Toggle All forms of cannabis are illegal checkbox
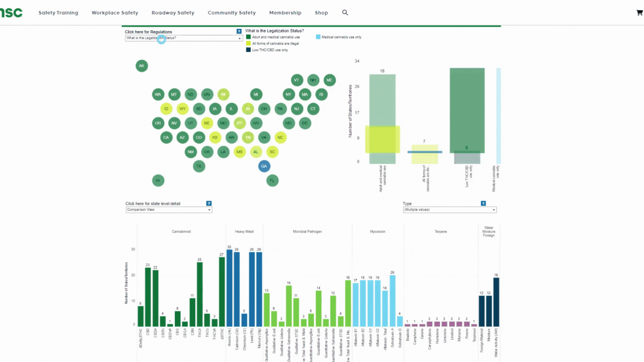 (248, 43)
